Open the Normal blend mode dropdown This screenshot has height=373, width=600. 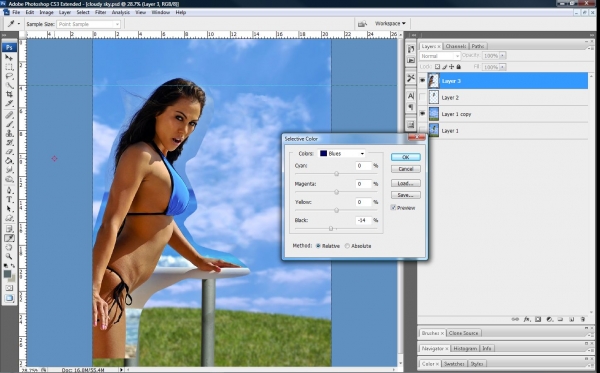[x=440, y=56]
